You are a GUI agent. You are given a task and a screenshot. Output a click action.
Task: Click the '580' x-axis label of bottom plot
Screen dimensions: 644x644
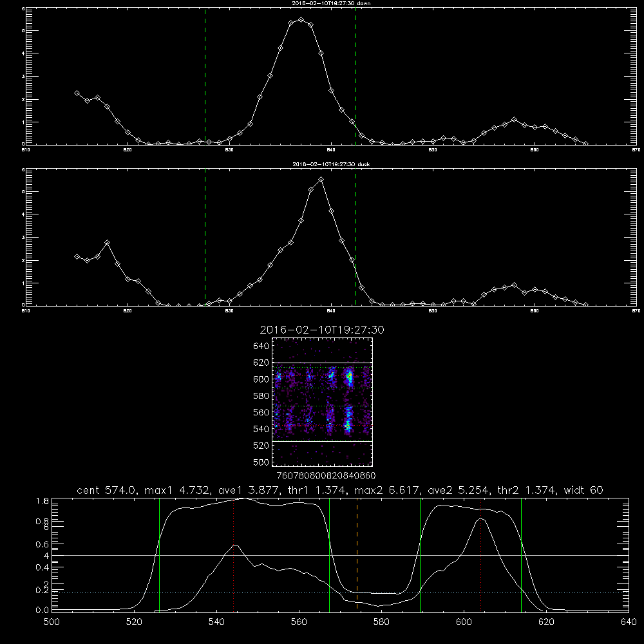click(381, 622)
